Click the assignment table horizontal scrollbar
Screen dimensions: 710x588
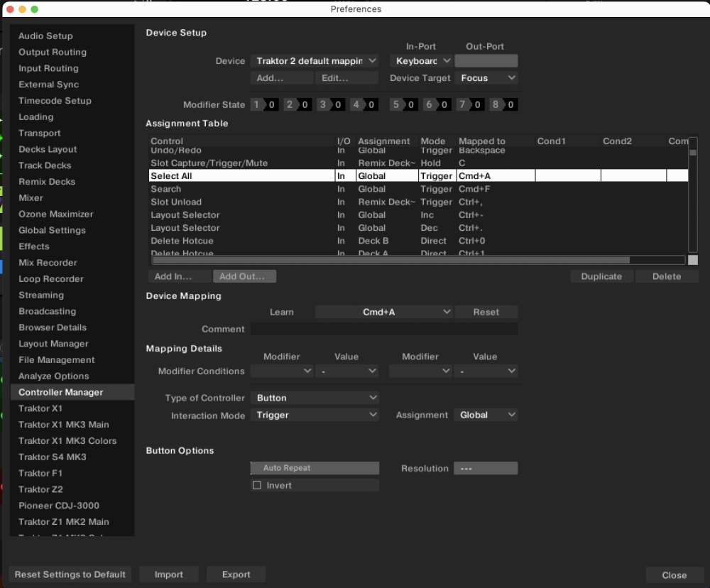tap(391, 260)
